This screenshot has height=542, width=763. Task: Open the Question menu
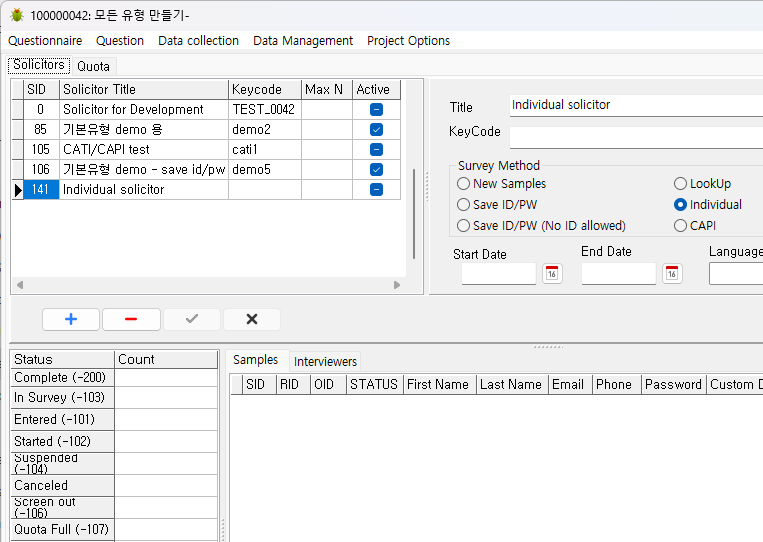120,40
